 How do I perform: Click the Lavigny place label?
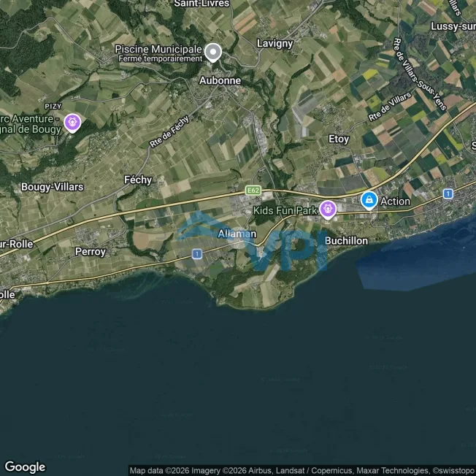coord(275,44)
